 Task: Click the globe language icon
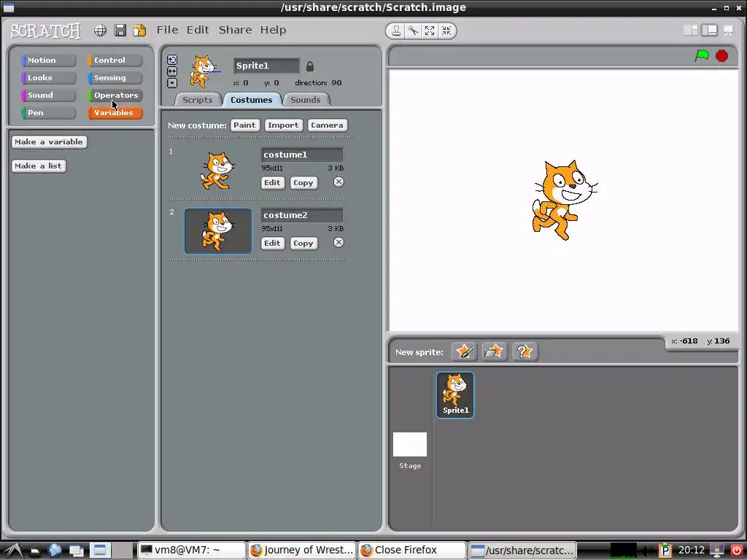(x=100, y=31)
